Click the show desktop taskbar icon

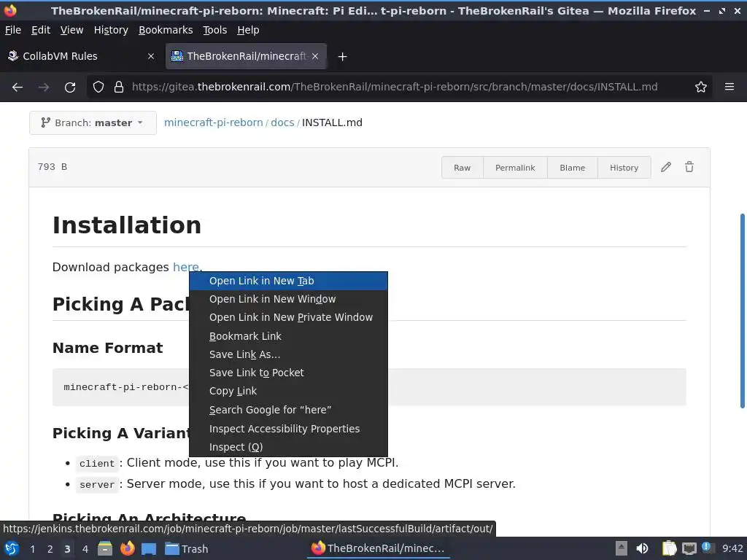click(149, 548)
